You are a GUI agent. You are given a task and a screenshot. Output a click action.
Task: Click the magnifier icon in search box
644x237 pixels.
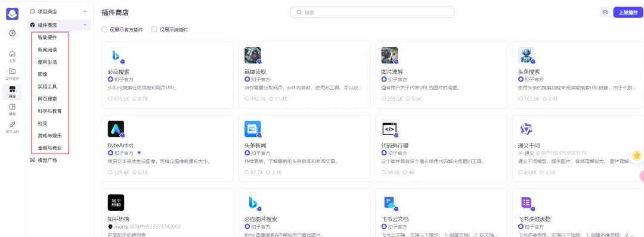pyautogui.click(x=299, y=13)
